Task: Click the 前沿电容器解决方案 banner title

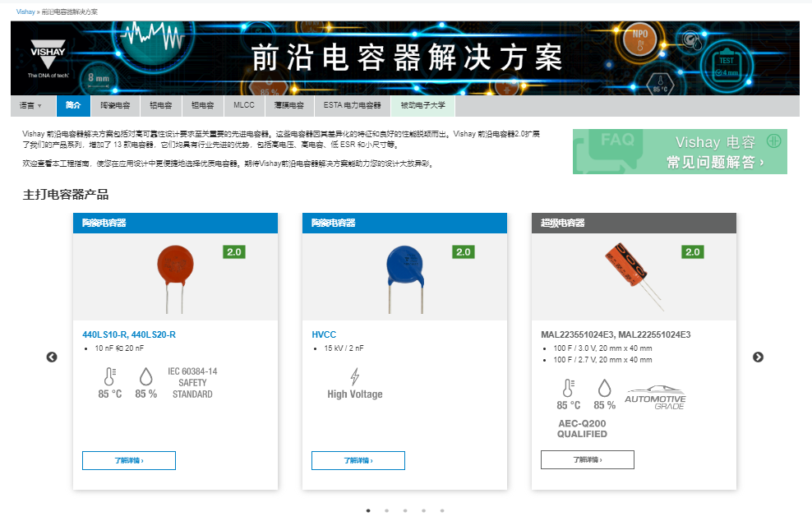Action: (407, 58)
